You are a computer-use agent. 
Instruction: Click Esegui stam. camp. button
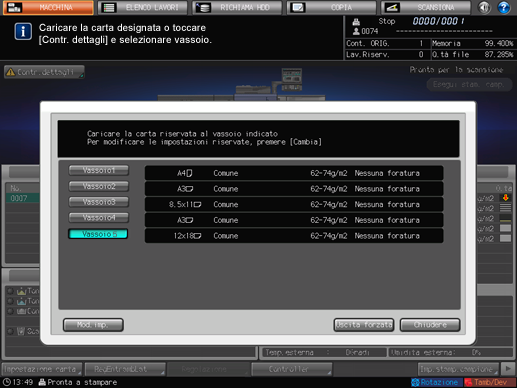[x=469, y=84]
